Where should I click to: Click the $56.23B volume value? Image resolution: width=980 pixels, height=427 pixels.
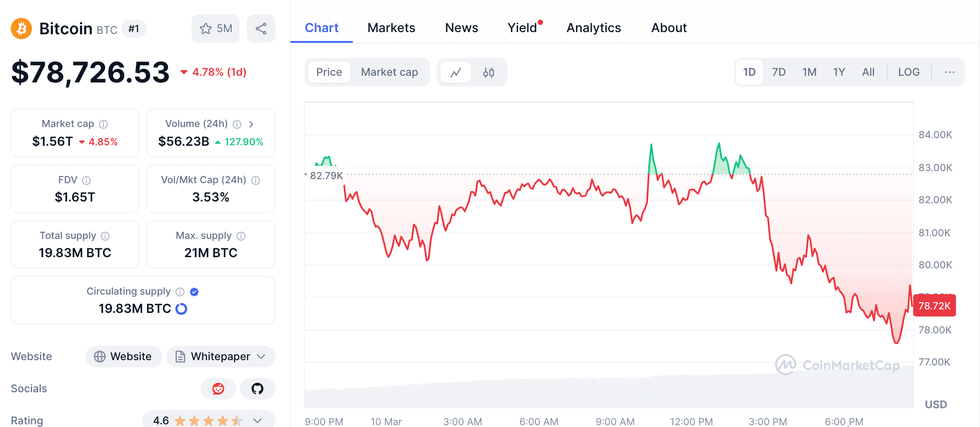pos(184,141)
